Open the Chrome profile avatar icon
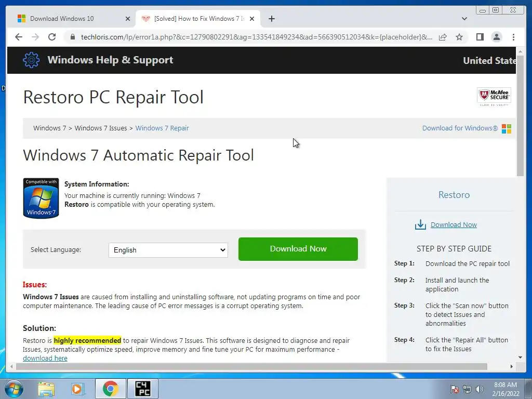This screenshot has height=399, width=532. pos(496,37)
